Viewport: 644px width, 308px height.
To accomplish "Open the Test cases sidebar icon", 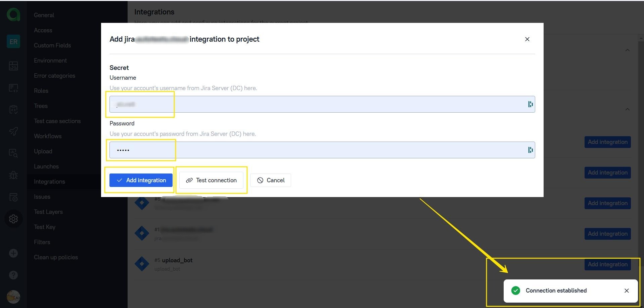I will pyautogui.click(x=13, y=88).
